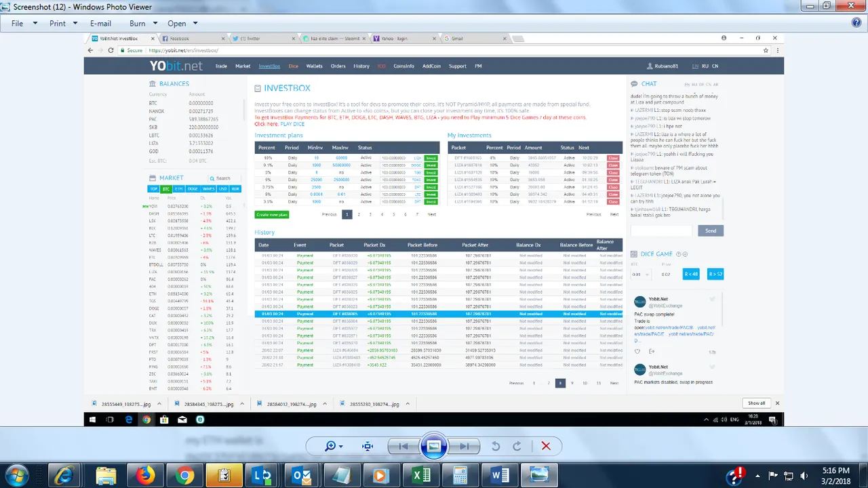This screenshot has height=488, width=868.
Task: Open Word from the taskbar
Action: [x=500, y=475]
